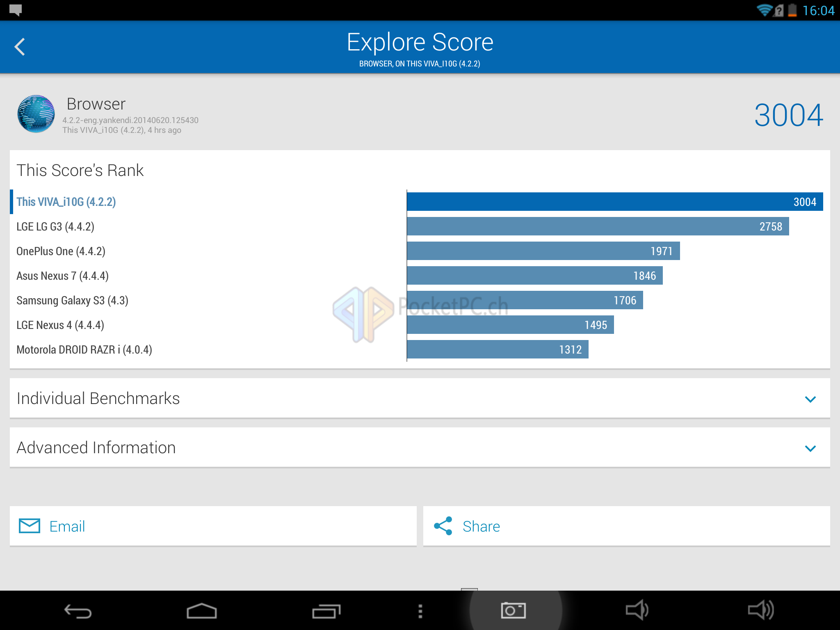This screenshot has width=840, height=630.
Task: Click the Individual Benchmarks chevron arrow
Action: [810, 399]
